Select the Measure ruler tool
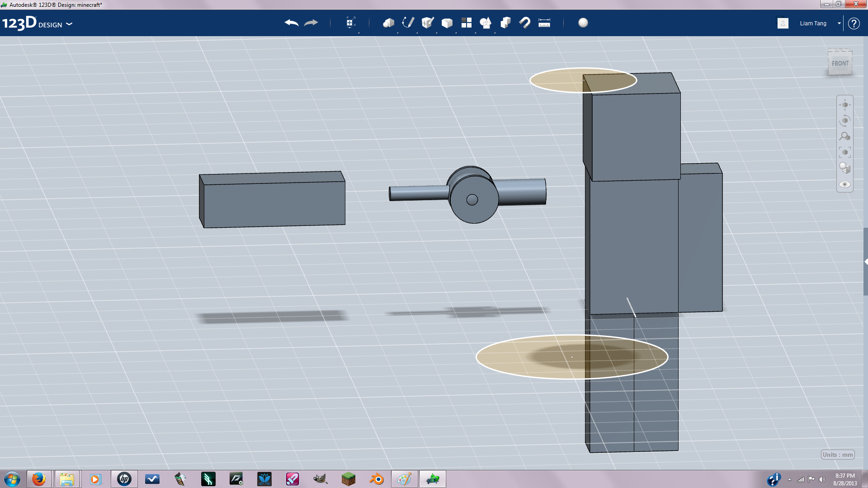This screenshot has width=868, height=488. click(544, 23)
